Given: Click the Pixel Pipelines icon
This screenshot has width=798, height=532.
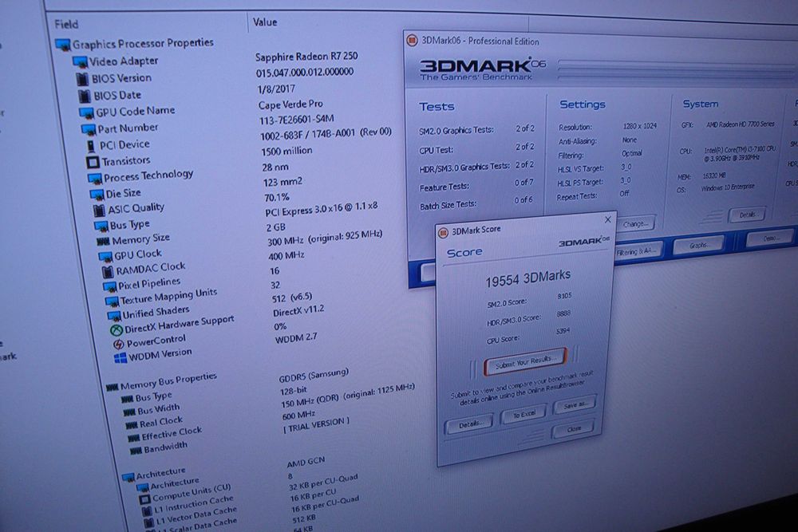Looking at the screenshot, I should pos(110,287).
